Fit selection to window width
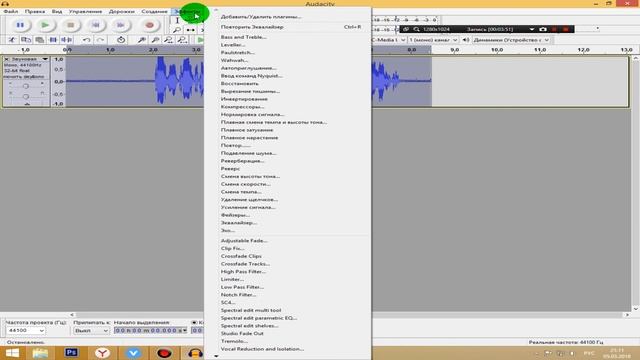This screenshot has height=360, width=640. pyautogui.click(x=169, y=40)
